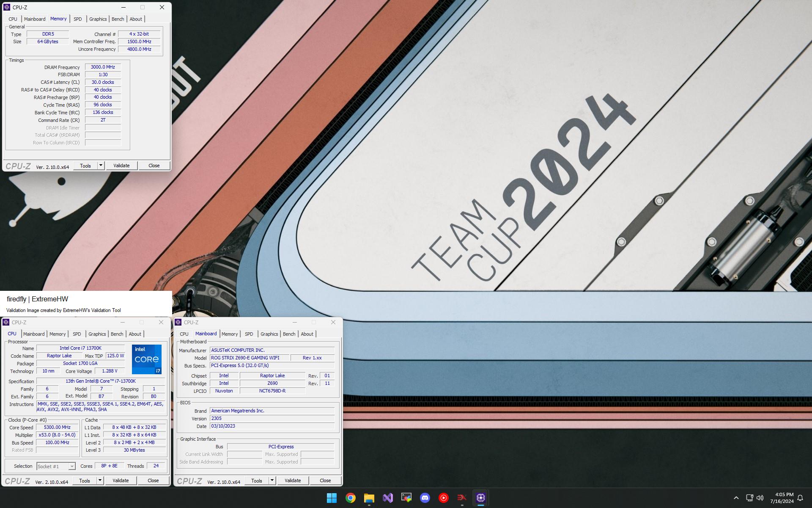This screenshot has width=812, height=508.
Task: Minimize the Memory CPU-Z window
Action: pos(123,7)
